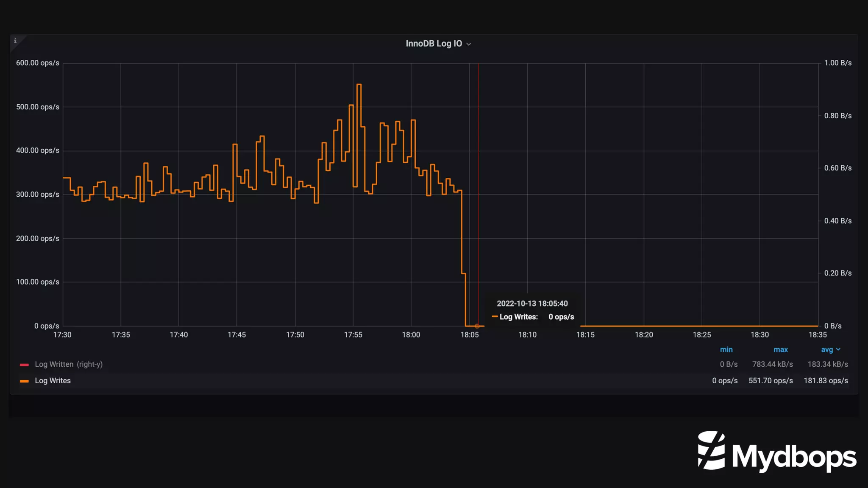This screenshot has width=868, height=488.
Task: Click the 181.83 ops/s avg value
Action: click(826, 381)
